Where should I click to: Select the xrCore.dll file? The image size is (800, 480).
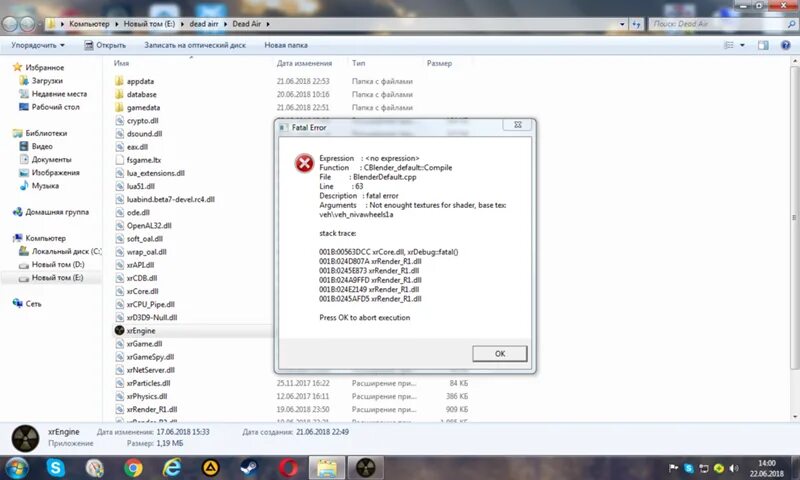[x=142, y=291]
